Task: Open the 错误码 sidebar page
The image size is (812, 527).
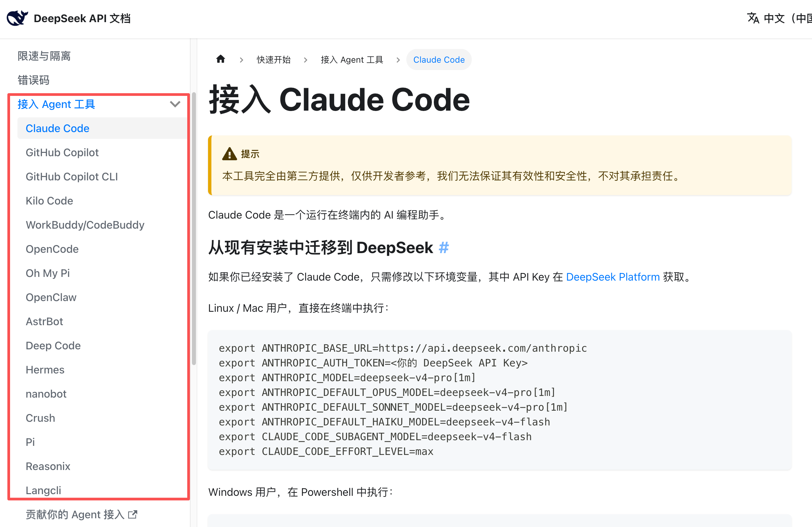Action: click(x=34, y=80)
